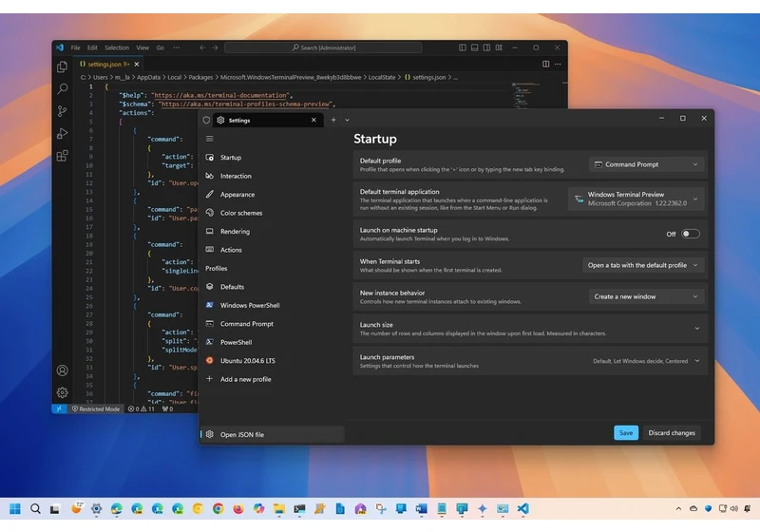
Task: Open the When Terminal starts dropdown
Action: pyautogui.click(x=643, y=265)
